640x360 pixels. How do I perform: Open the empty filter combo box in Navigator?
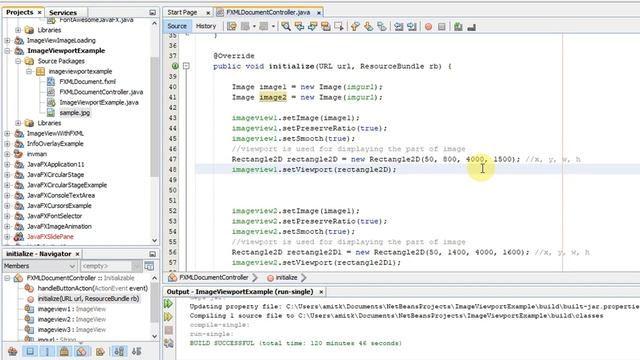tap(111, 266)
